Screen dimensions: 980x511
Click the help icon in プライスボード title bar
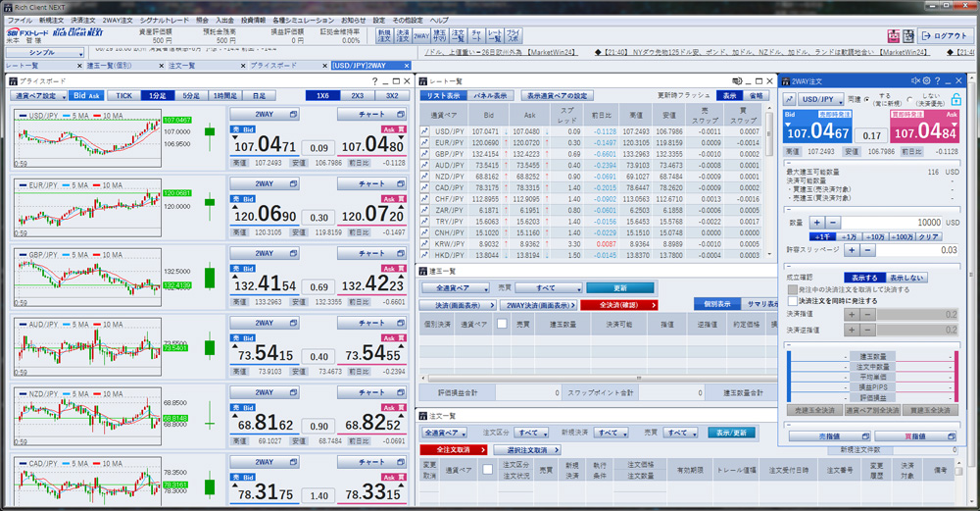click(374, 81)
